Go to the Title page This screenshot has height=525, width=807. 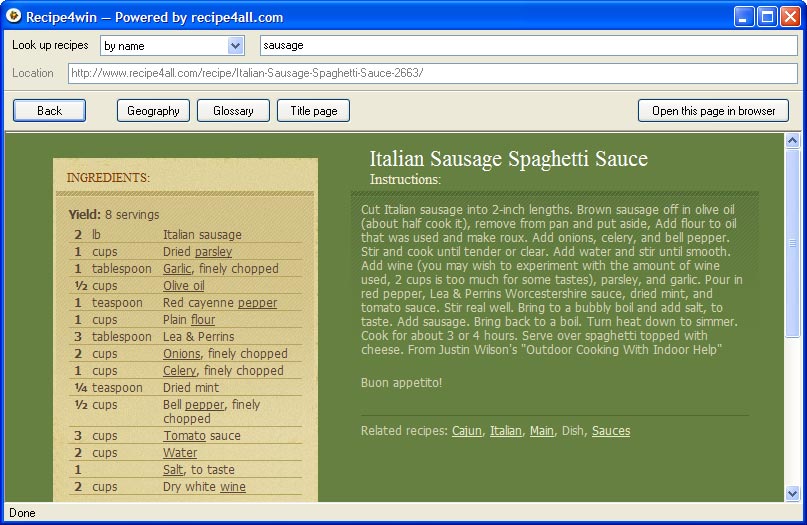point(313,111)
